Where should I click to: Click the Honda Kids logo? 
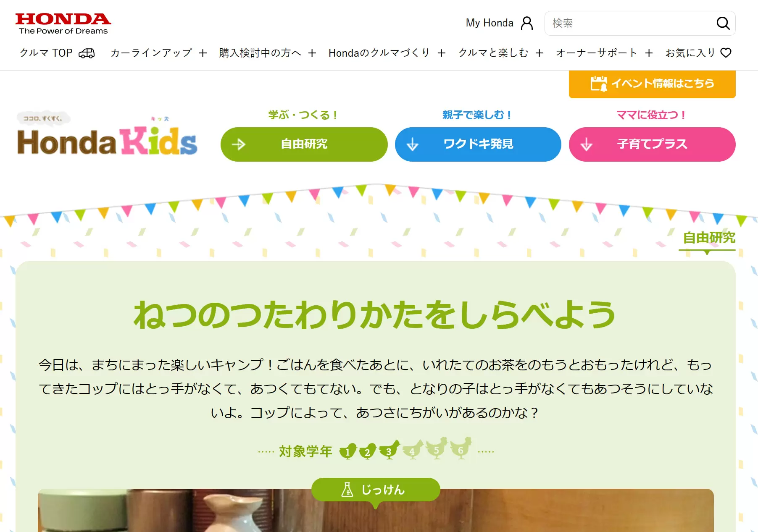click(107, 134)
